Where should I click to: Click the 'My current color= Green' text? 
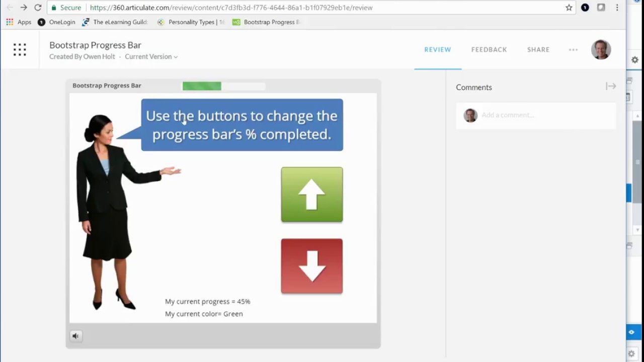coord(204,314)
